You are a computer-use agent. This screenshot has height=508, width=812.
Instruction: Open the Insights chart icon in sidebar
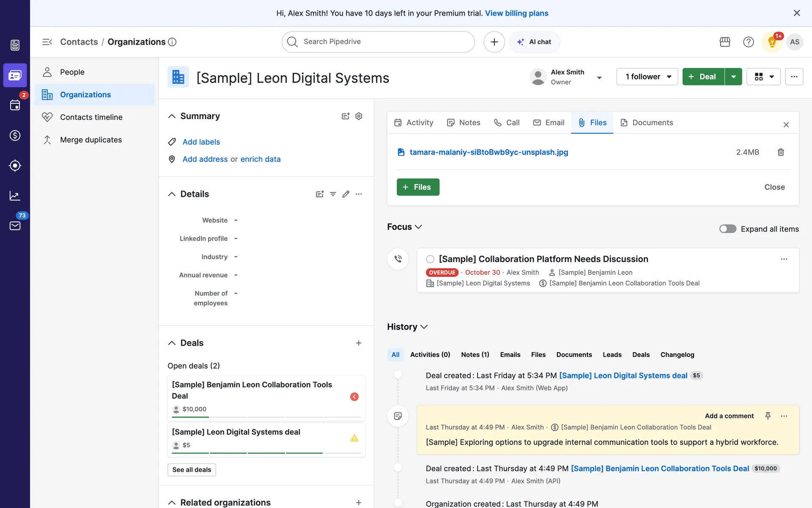tap(15, 196)
